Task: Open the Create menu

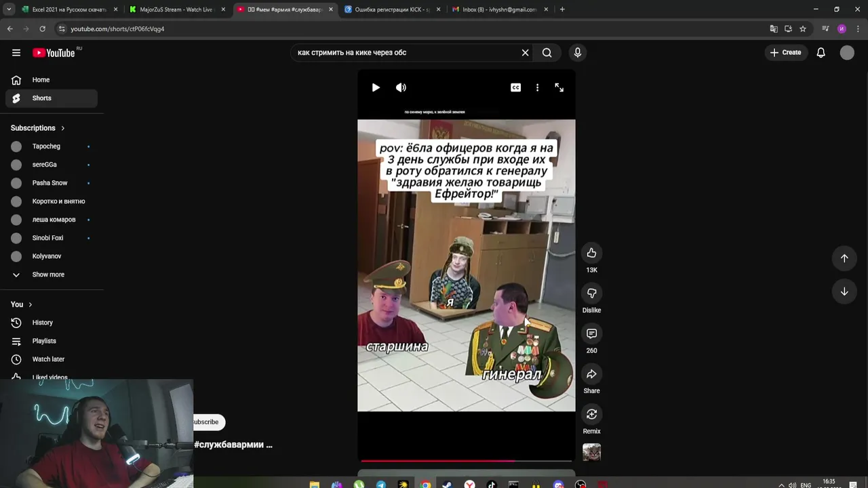Action: [785, 52]
